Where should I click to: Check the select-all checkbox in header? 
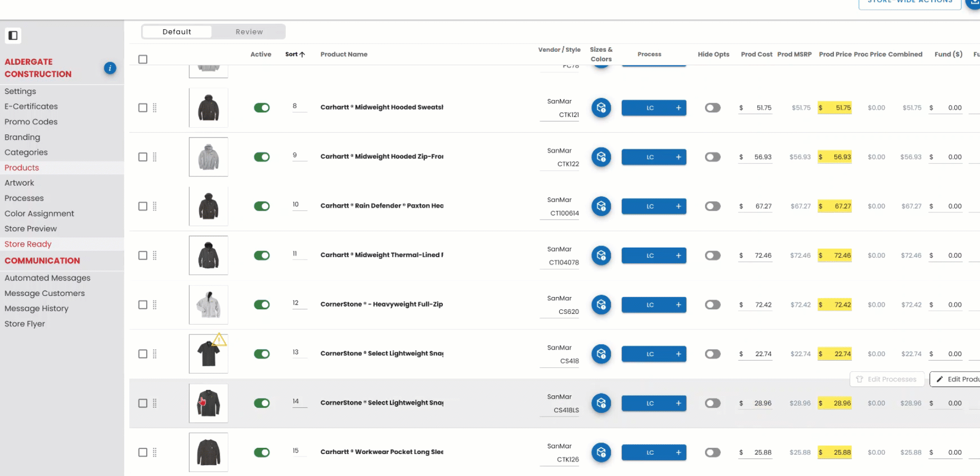coord(143,60)
